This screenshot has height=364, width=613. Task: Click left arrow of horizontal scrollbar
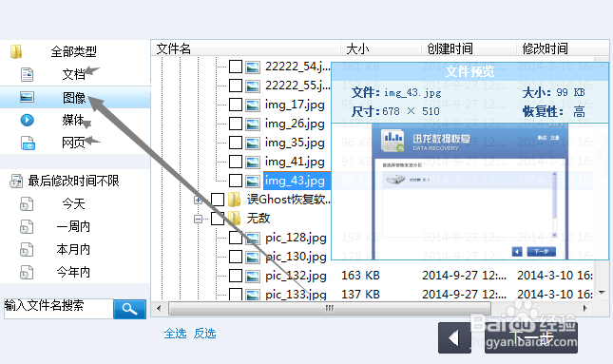[159, 309]
